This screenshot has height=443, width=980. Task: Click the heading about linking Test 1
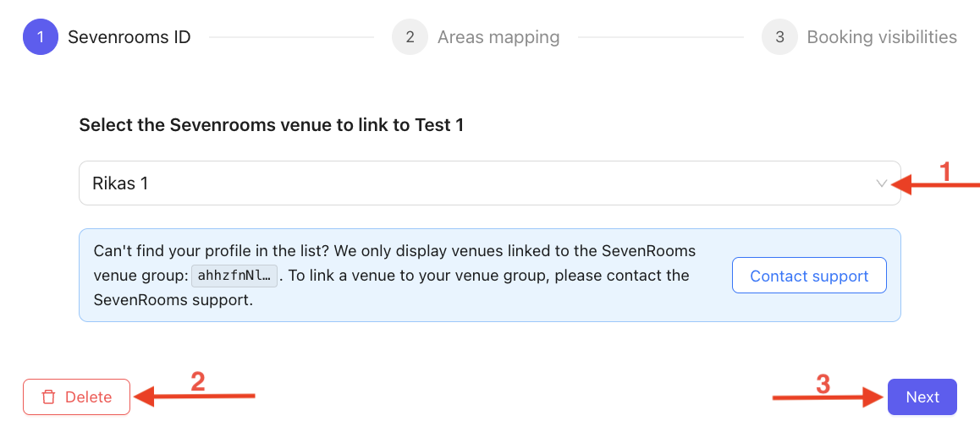tap(272, 125)
